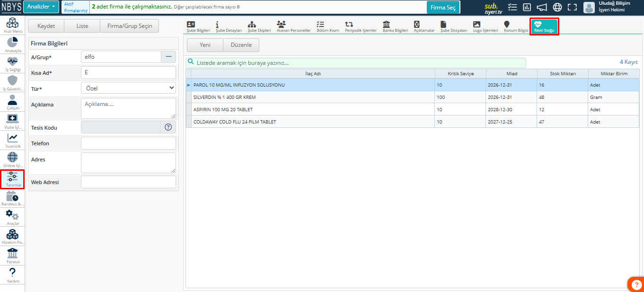
Task: Switch to Şube Bilgileri tab
Action: coord(198,27)
